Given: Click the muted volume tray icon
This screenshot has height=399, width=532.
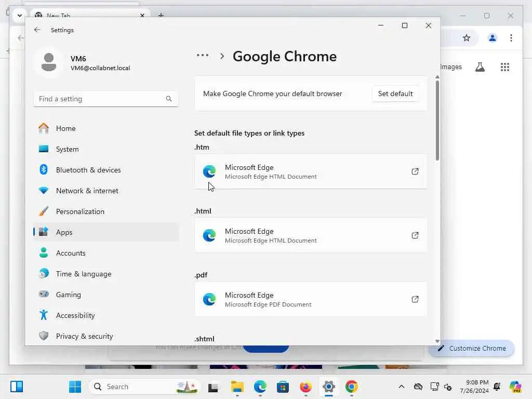Looking at the screenshot, I should [447, 387].
